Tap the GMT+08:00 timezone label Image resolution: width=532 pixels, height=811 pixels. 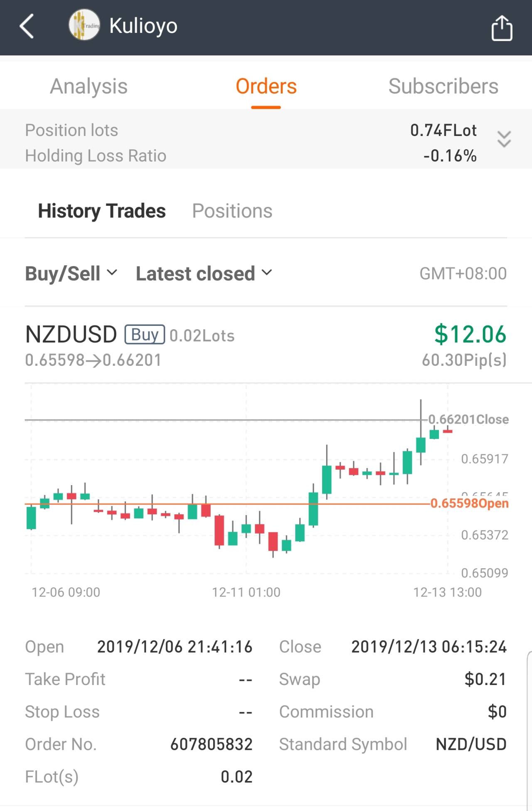(463, 274)
